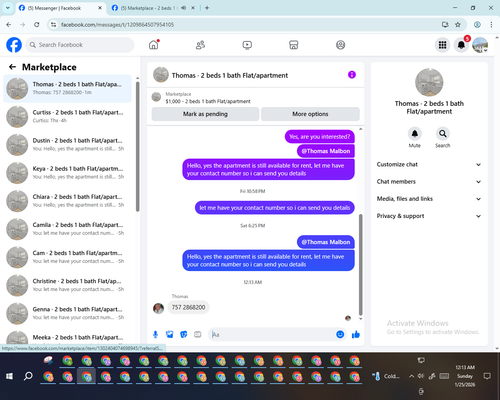This screenshot has width=500, height=400.
Task: Open a new browser tab
Action: (207, 8)
